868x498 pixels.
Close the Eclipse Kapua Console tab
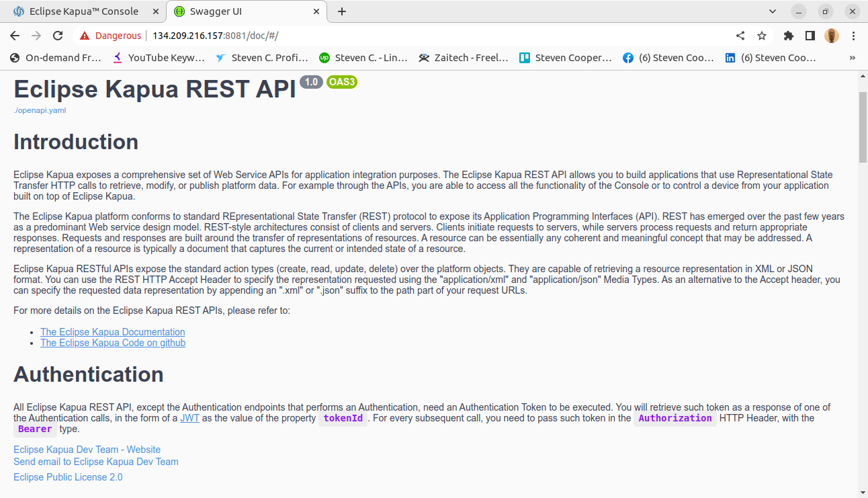click(x=157, y=11)
